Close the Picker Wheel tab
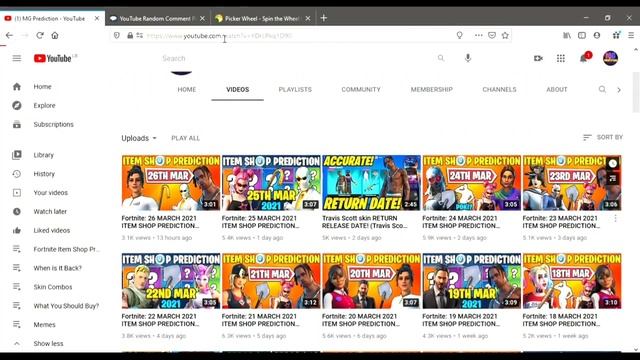The height and width of the screenshot is (360, 640). 308,18
